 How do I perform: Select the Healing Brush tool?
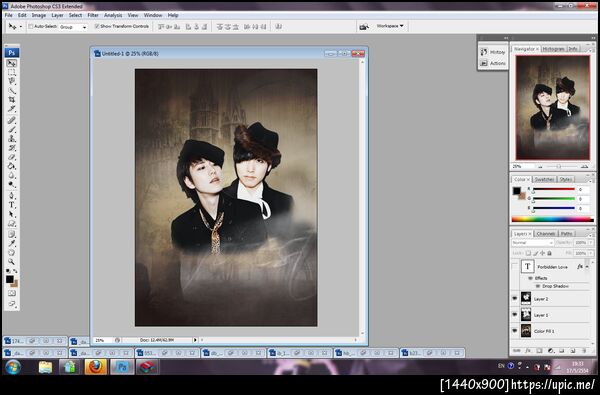click(11, 120)
